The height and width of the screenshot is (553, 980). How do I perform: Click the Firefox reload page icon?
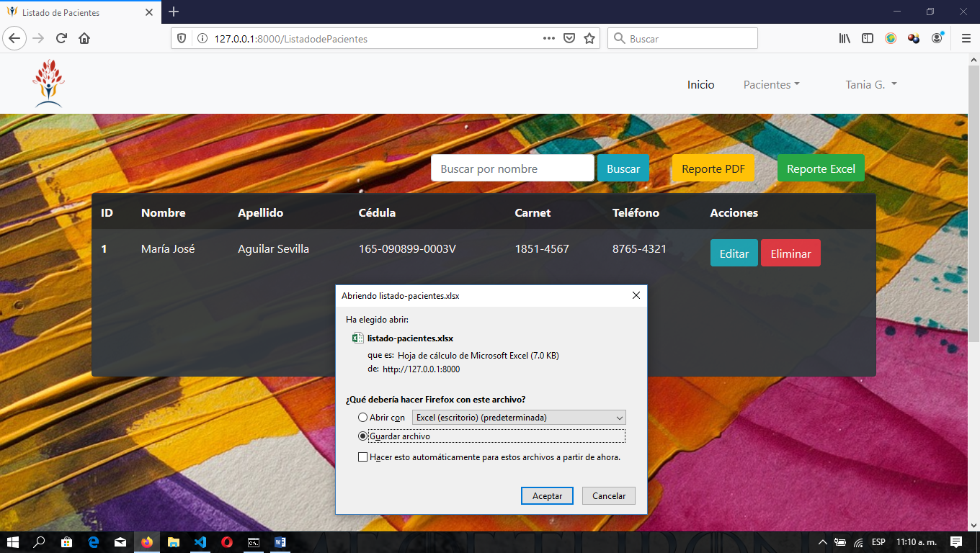(x=62, y=38)
